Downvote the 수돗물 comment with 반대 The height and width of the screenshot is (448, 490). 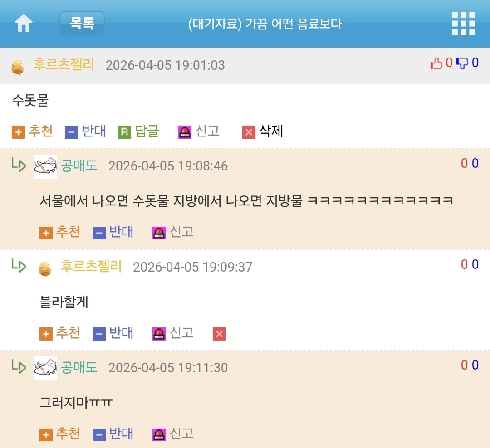pos(86,131)
